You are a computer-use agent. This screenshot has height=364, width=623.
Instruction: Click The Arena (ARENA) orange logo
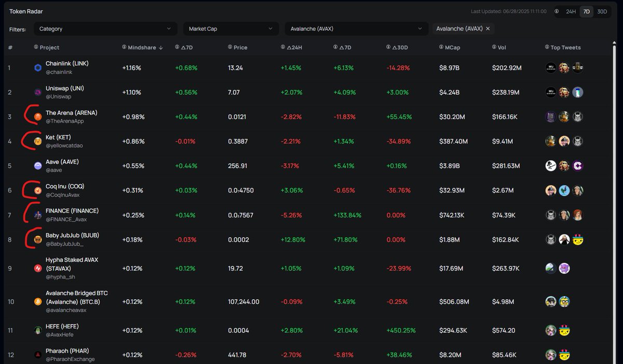pyautogui.click(x=37, y=117)
